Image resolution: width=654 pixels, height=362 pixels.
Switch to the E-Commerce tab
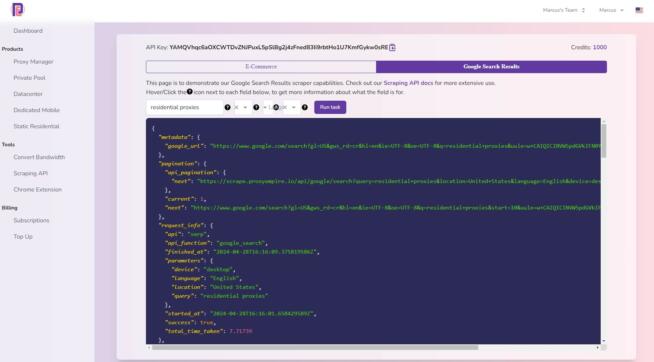tap(261, 67)
